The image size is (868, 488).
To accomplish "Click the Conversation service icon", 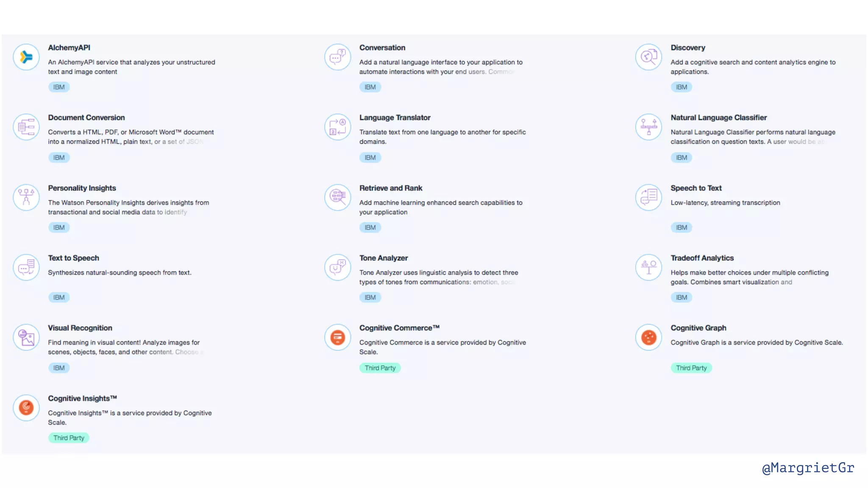I will click(338, 57).
